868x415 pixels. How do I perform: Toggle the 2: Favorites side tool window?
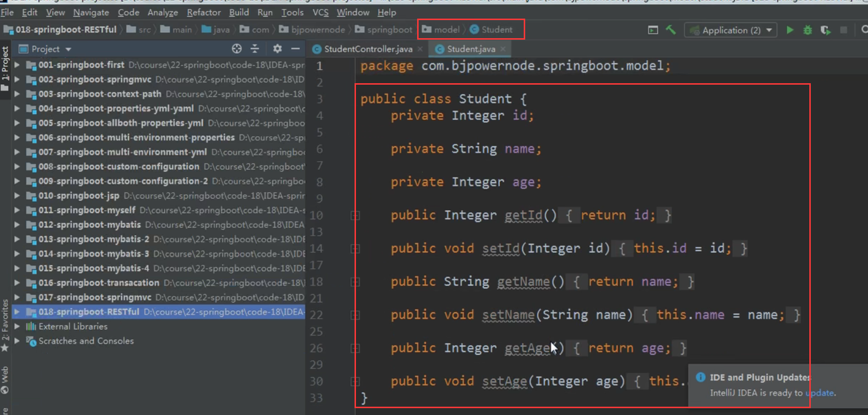coord(5,324)
